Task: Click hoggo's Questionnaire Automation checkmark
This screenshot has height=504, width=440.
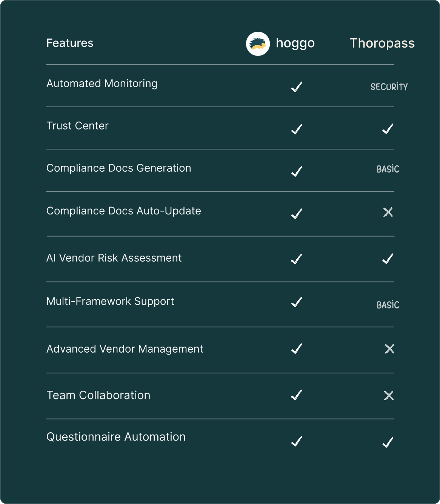Action: pos(297,441)
